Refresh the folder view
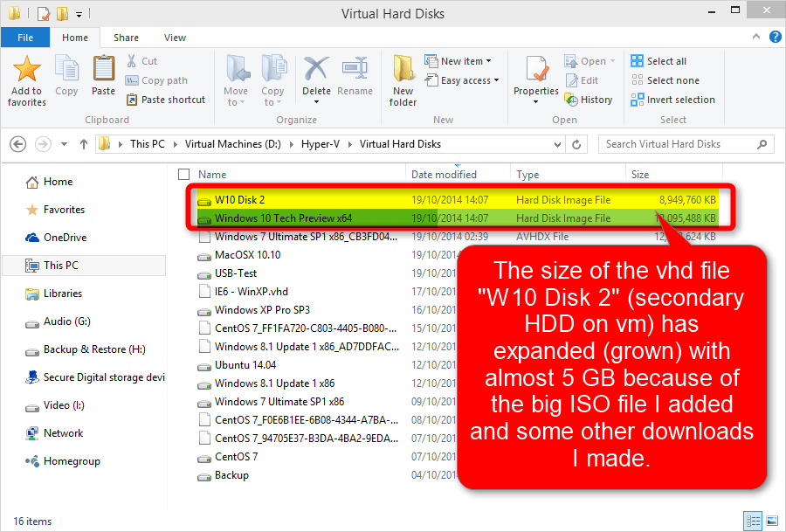Screen dimensions: 786x532 (x=576, y=144)
